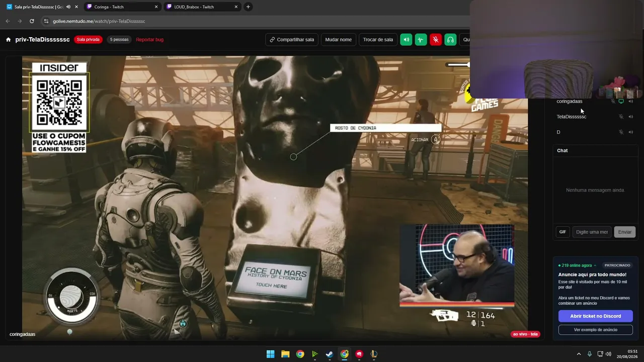644x362 pixels.
Task: Open a new browser tab
Action: (248, 7)
